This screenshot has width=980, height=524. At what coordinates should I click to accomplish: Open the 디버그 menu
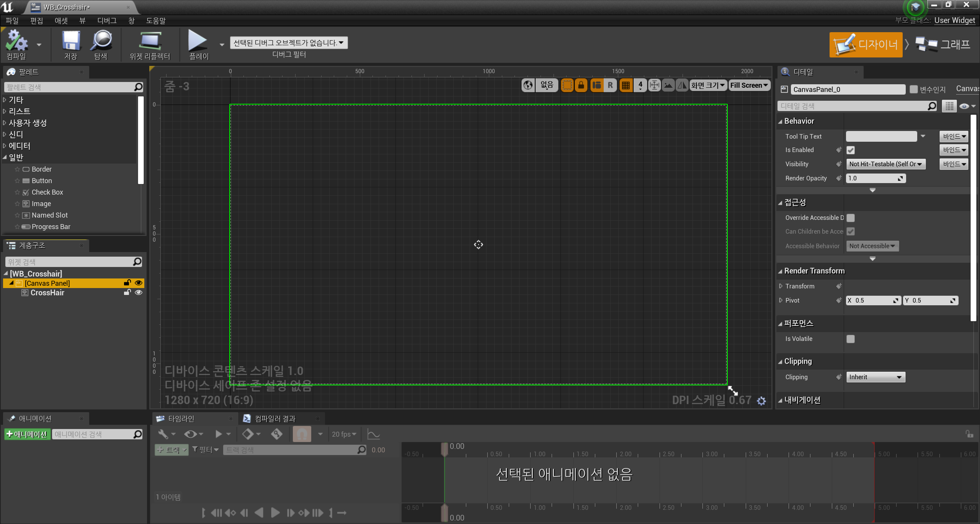coord(106,21)
